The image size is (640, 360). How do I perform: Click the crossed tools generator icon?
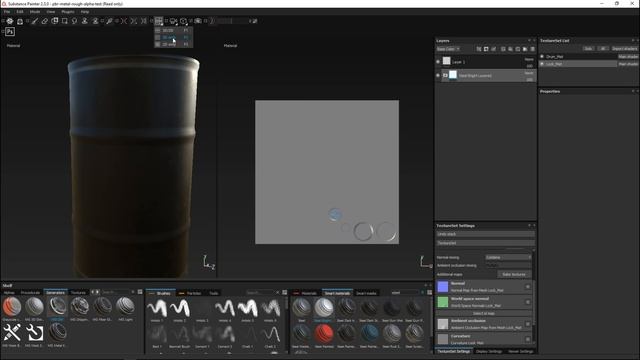tap(12, 333)
